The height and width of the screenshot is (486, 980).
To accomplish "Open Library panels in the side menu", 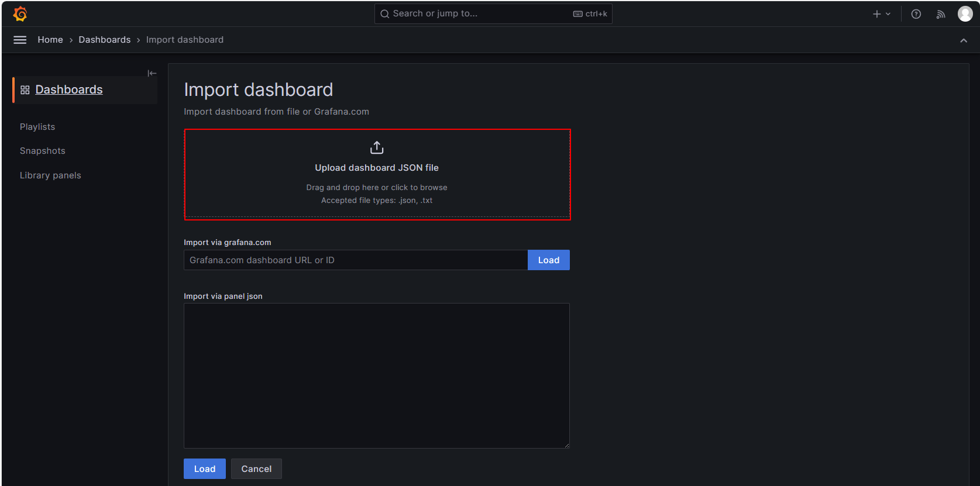I will 50,175.
